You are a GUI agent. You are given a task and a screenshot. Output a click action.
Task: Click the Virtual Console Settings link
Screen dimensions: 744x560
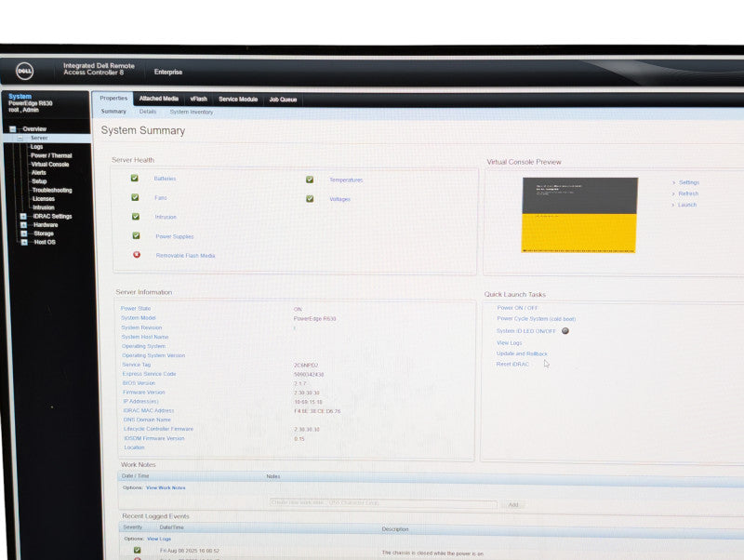(x=689, y=182)
